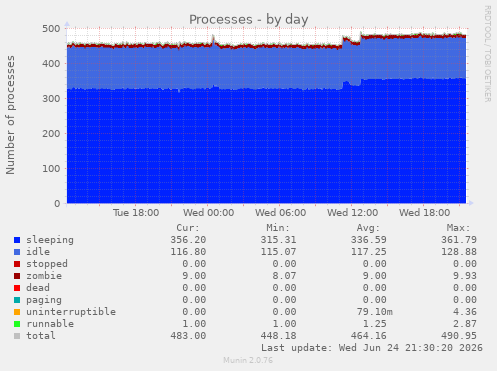Click the 'Wed 12:00' time axis label

[353, 213]
